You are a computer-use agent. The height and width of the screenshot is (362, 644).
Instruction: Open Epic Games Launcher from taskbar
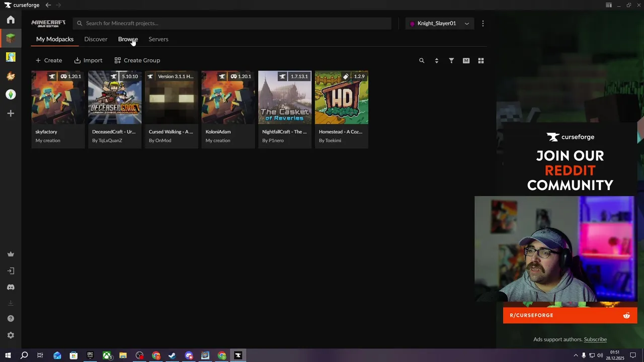(x=90, y=355)
